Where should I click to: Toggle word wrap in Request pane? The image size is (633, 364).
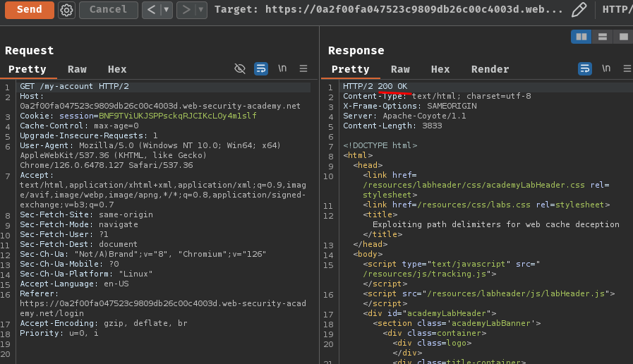261,68
